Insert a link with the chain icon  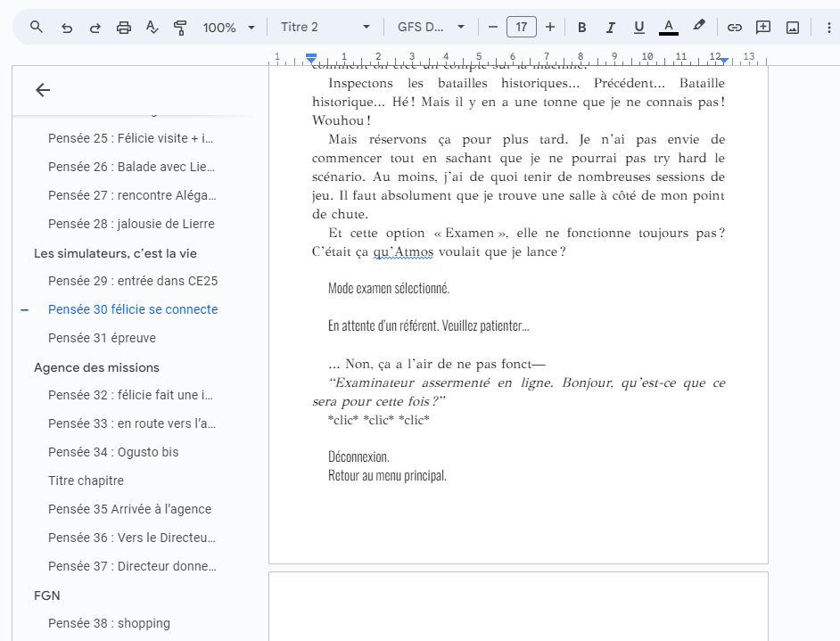pyautogui.click(x=735, y=28)
